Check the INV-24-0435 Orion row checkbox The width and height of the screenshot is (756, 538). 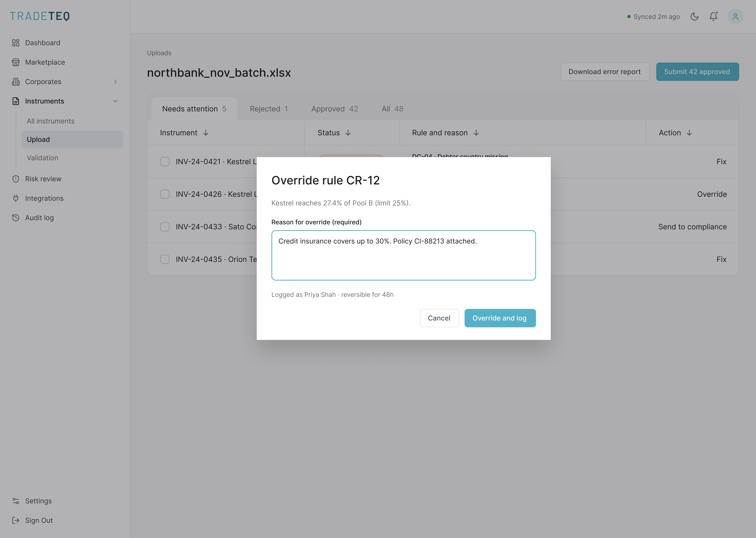click(165, 259)
